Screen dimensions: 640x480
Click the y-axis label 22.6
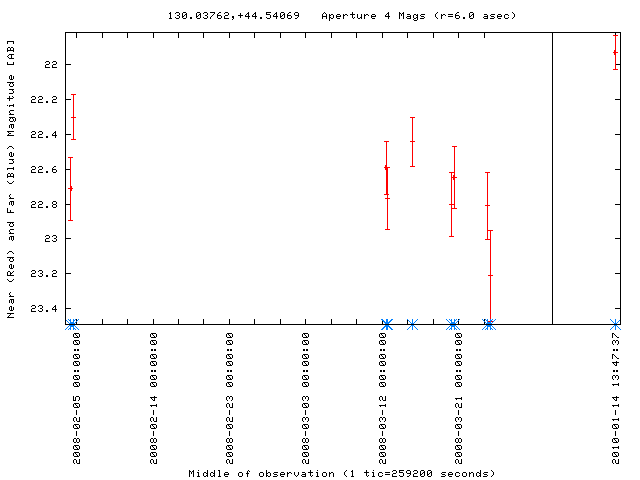click(x=44, y=169)
